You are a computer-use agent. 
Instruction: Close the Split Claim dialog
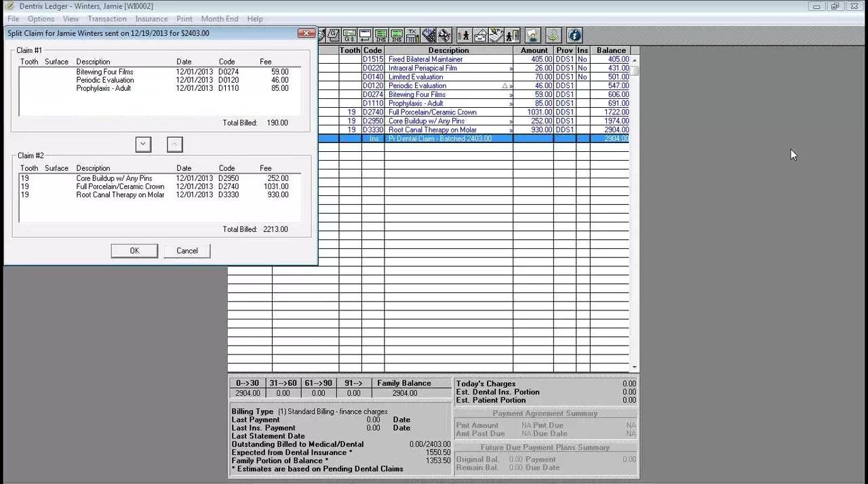[x=307, y=33]
